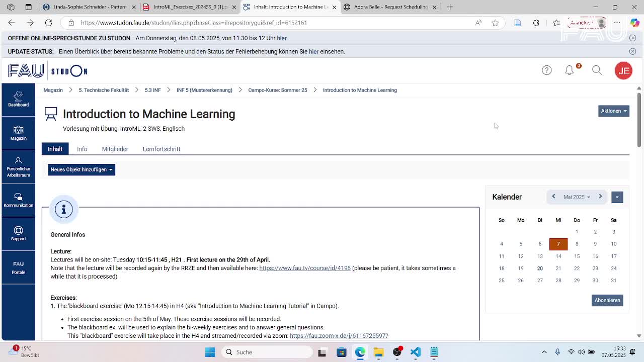This screenshot has width=644, height=362.
Task: Open the Kommunikation sidebar icon
Action: [18, 200]
